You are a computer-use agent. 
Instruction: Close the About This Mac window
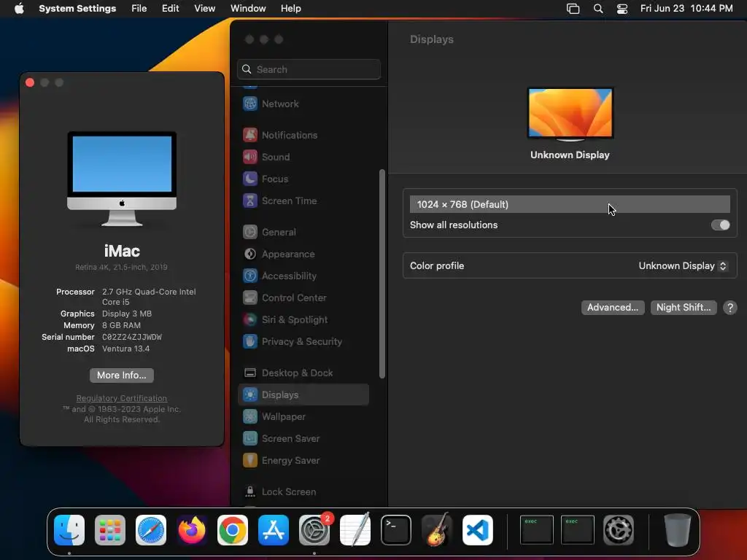click(30, 83)
